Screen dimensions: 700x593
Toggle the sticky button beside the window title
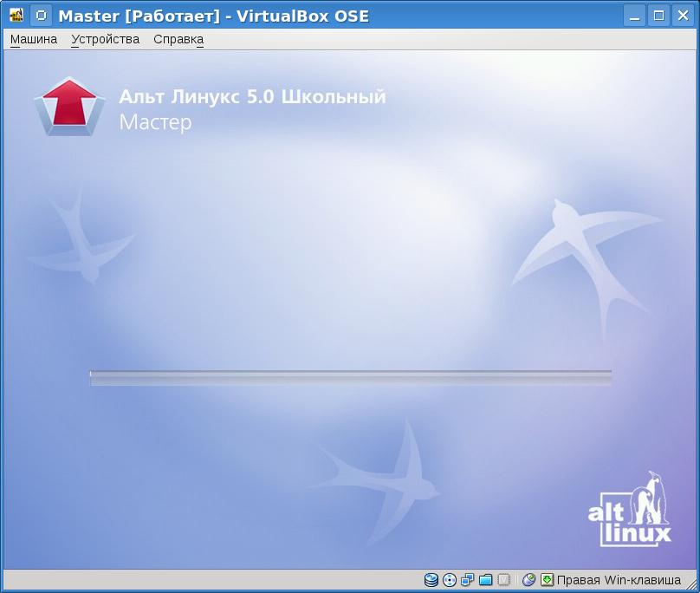point(41,16)
